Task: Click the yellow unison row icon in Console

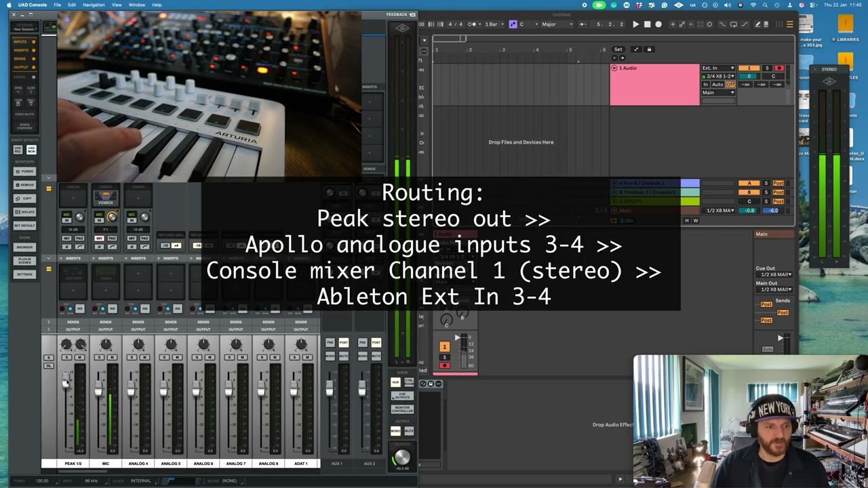Action: coord(48,188)
